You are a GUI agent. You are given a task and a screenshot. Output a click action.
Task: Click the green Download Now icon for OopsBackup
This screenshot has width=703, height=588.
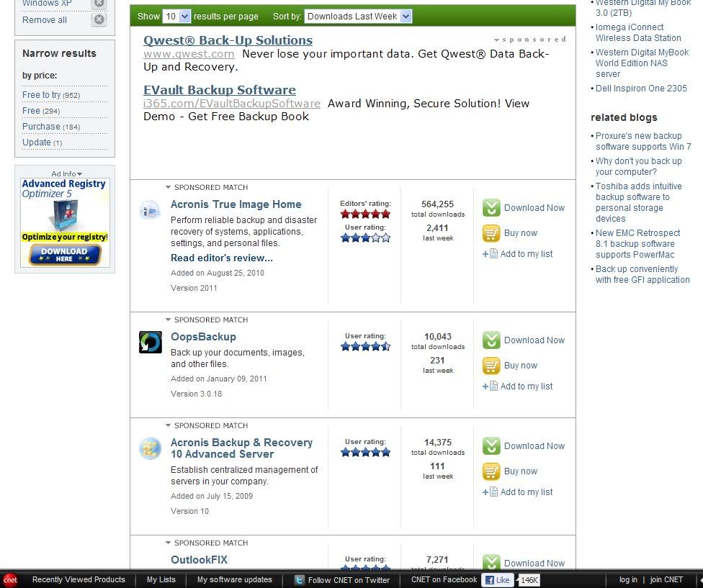pos(491,340)
